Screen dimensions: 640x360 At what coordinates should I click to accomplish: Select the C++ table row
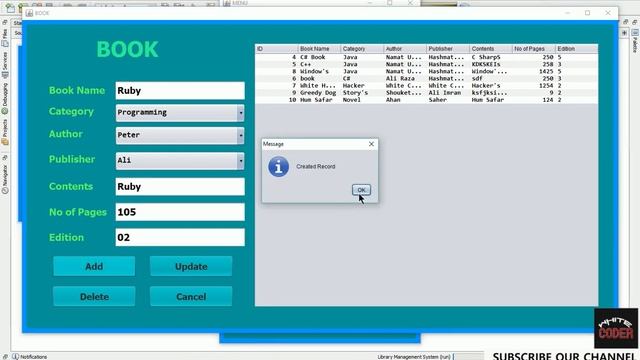pos(427,64)
